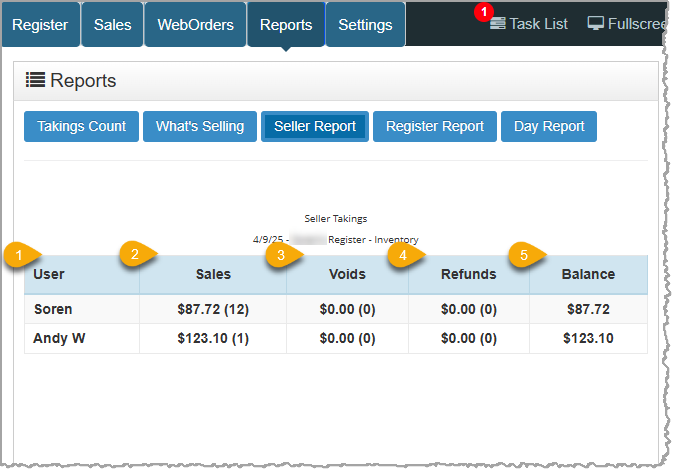Click the Seller Takings title

[x=336, y=219]
